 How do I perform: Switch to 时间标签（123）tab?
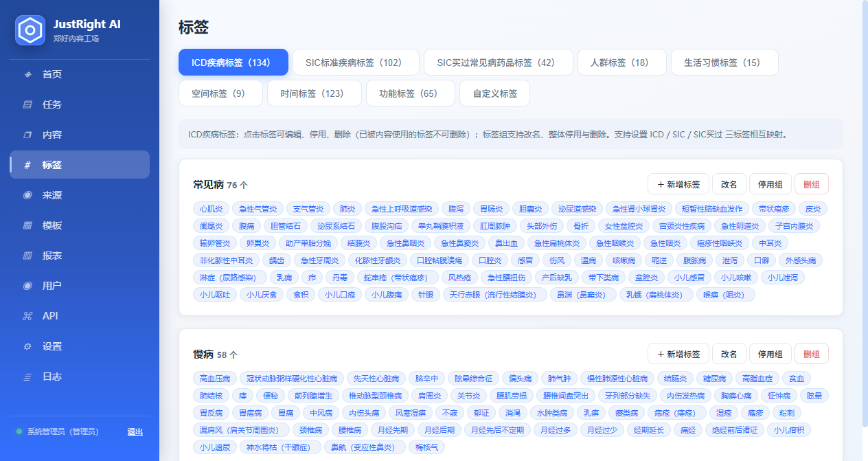click(315, 93)
